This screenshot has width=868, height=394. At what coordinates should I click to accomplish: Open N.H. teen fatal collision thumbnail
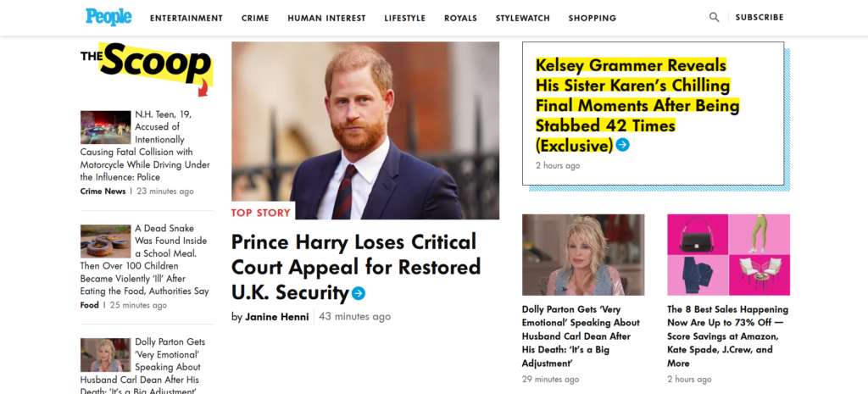click(x=105, y=127)
